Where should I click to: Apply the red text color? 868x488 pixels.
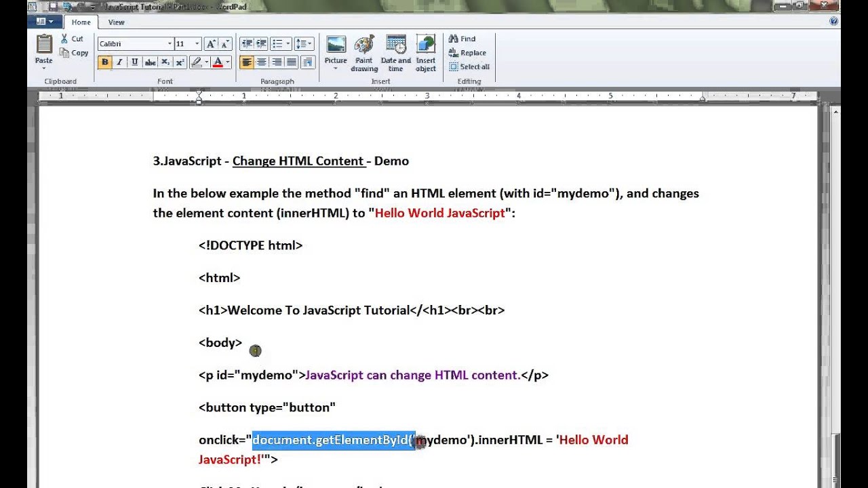click(x=218, y=62)
